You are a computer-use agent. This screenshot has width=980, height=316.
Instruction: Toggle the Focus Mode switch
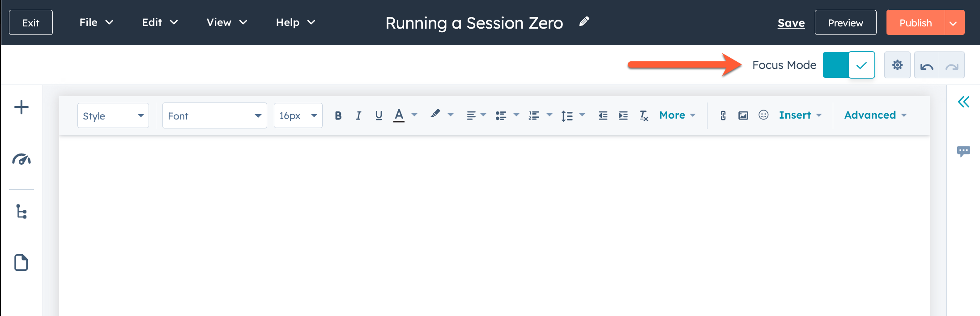[x=849, y=65]
